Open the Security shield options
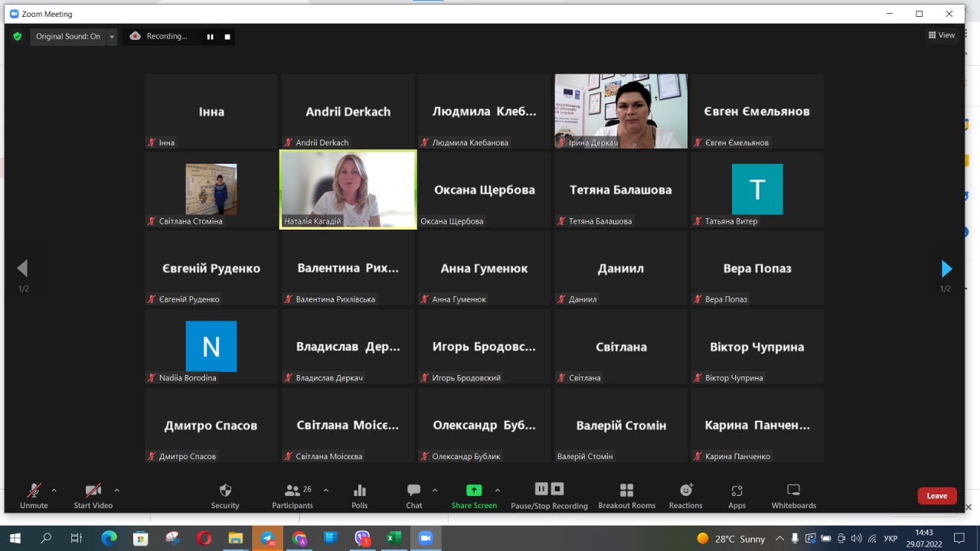The width and height of the screenshot is (980, 551). coord(225,491)
